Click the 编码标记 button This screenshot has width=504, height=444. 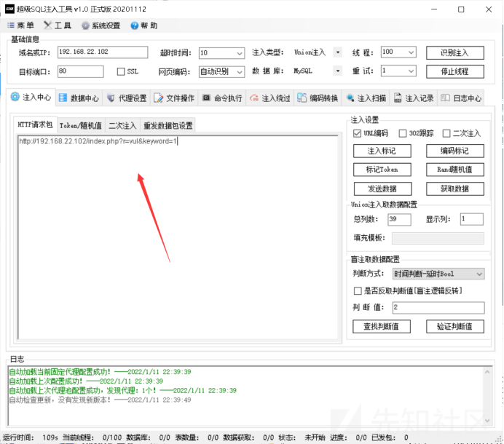pyautogui.click(x=454, y=151)
